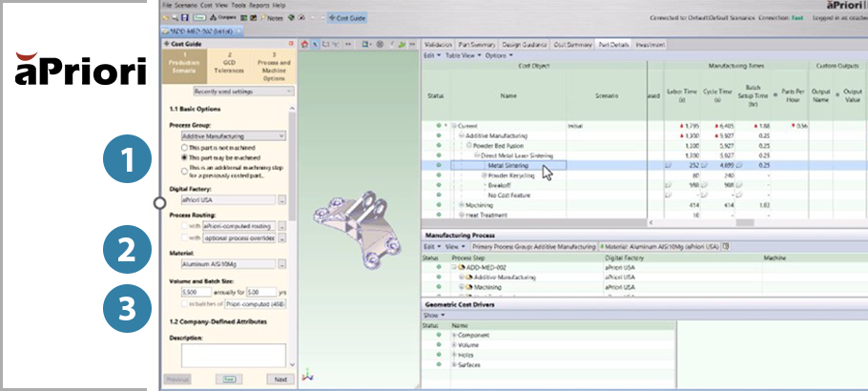The height and width of the screenshot is (391, 868).
Task: Switch to the Validation tab
Action: [x=437, y=44]
